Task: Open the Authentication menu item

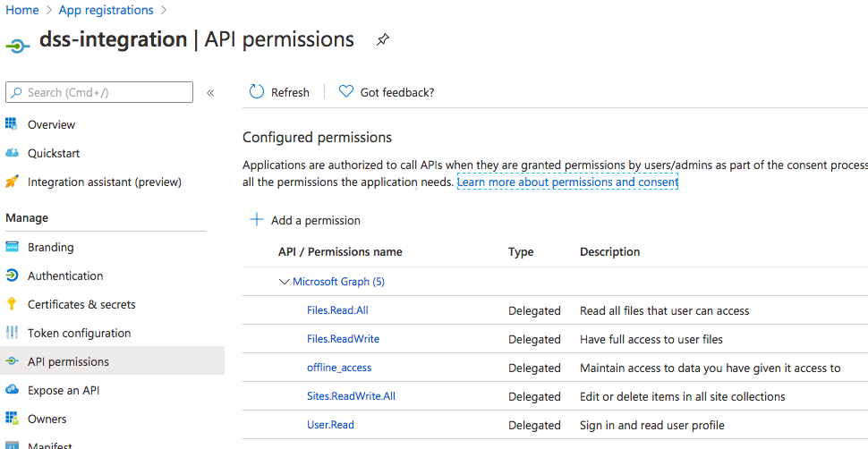Action: [x=65, y=275]
